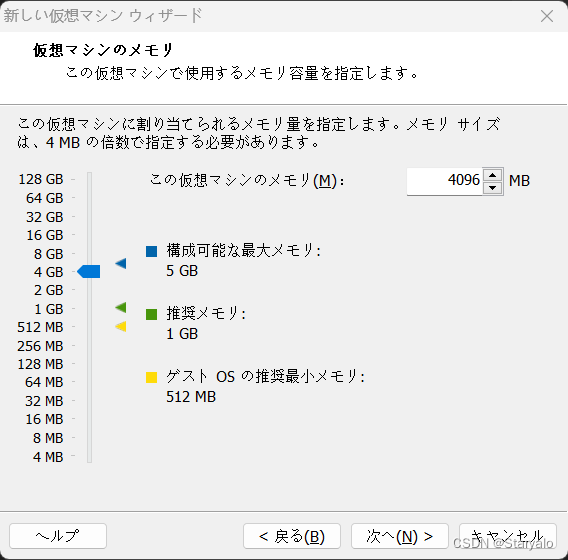The height and width of the screenshot is (560, 568).
Task: Increase memory with the spinner up arrow
Action: pyautogui.click(x=492, y=175)
